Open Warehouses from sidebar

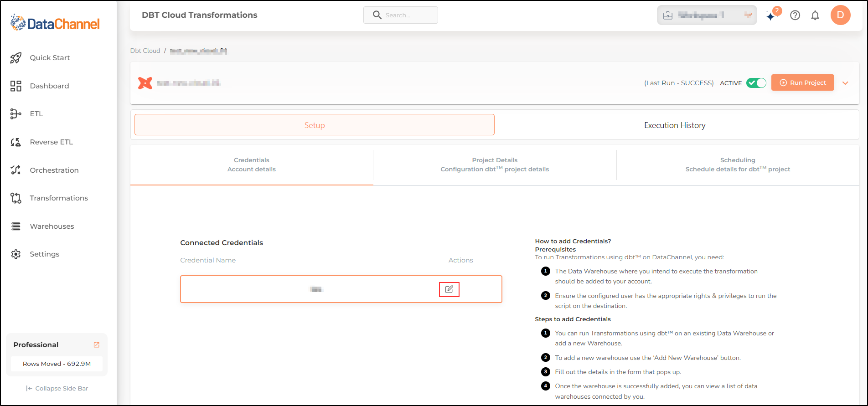[52, 226]
